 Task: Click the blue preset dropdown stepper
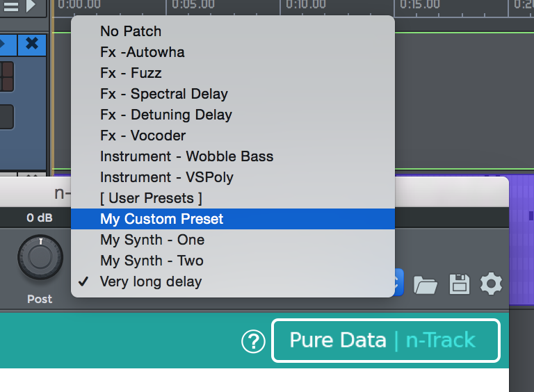pos(399,282)
